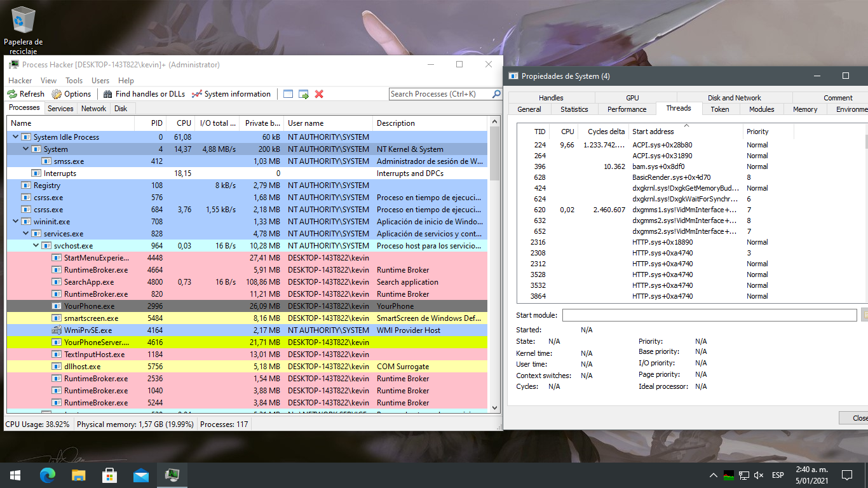Screen dimensions: 868x488
Task: Collapse the wininit.exe tree node
Action: click(x=16, y=222)
